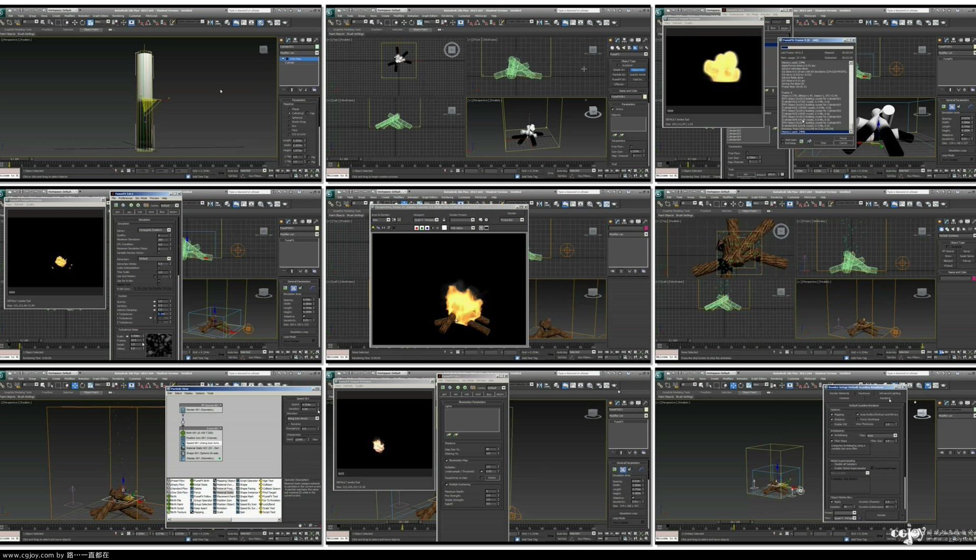Select Move tool in cylinder UVW Map screenshot
Image resolution: width=976 pixels, height=560 pixels.
pos(75,22)
